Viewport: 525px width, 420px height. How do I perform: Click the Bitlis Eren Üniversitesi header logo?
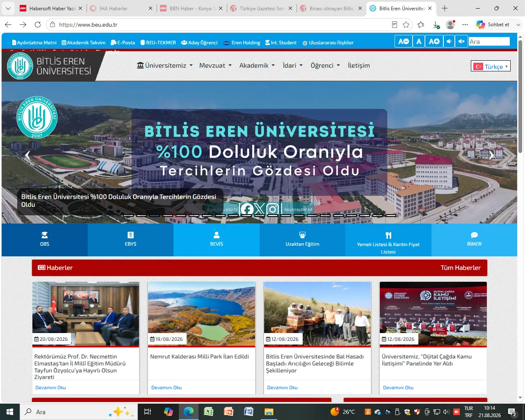49,66
